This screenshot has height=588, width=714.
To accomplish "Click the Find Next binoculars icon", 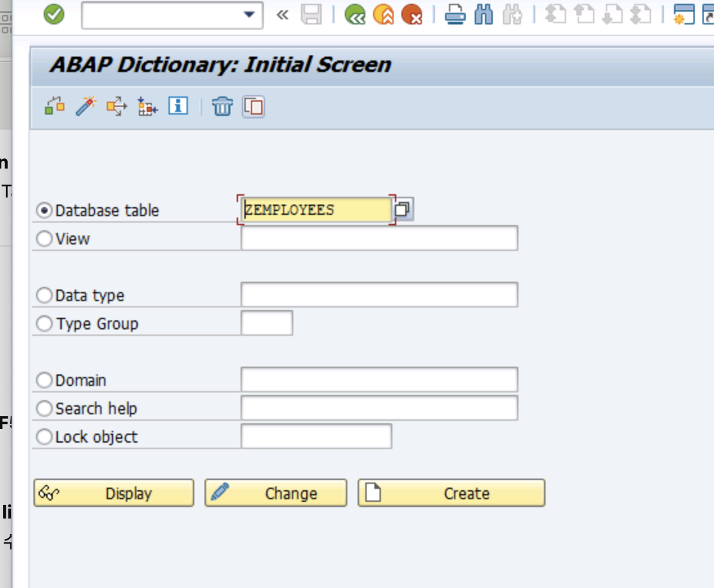I will click(512, 15).
